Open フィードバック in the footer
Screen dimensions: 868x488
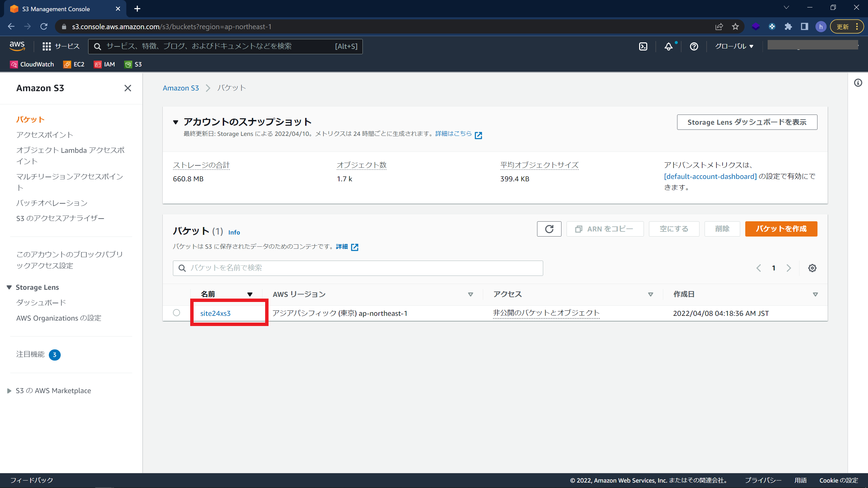coord(32,480)
